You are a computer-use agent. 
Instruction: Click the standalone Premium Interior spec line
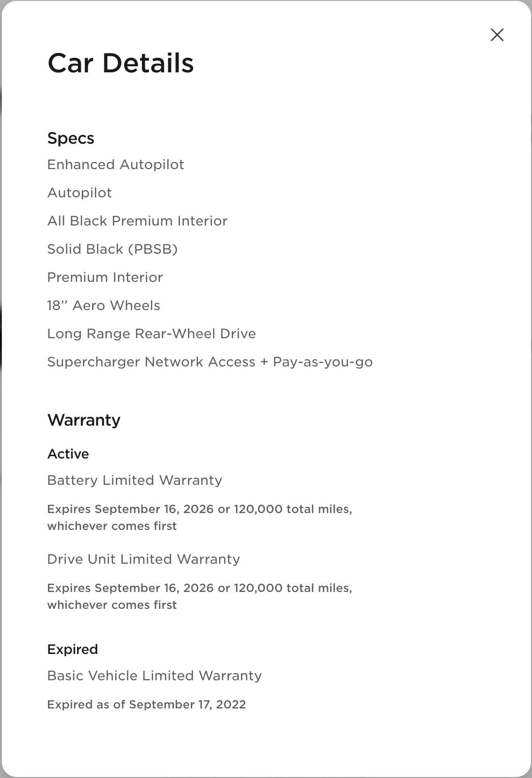click(105, 277)
